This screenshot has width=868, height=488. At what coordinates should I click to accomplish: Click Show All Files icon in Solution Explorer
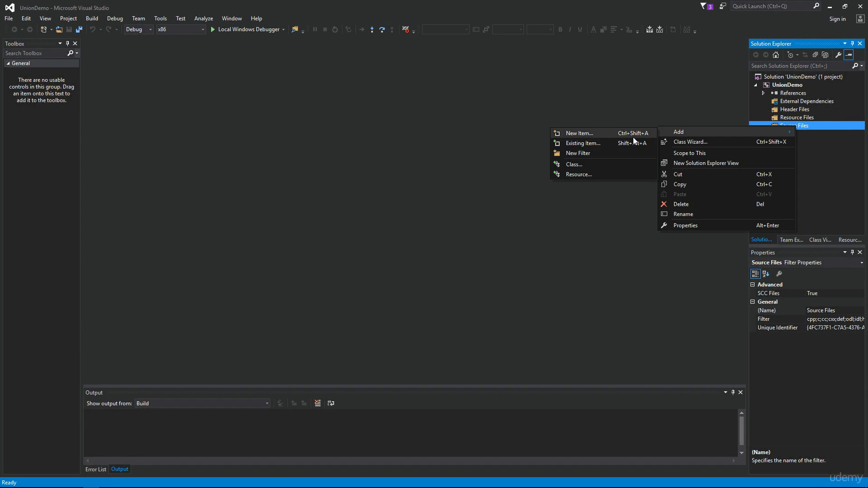pos(825,55)
